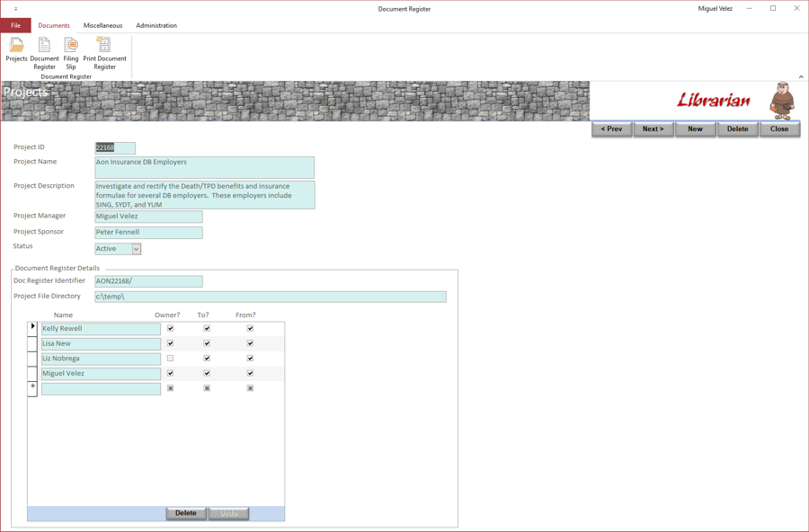Toggle To checkbox for Lisa New
This screenshot has width=809, height=532.
[207, 343]
